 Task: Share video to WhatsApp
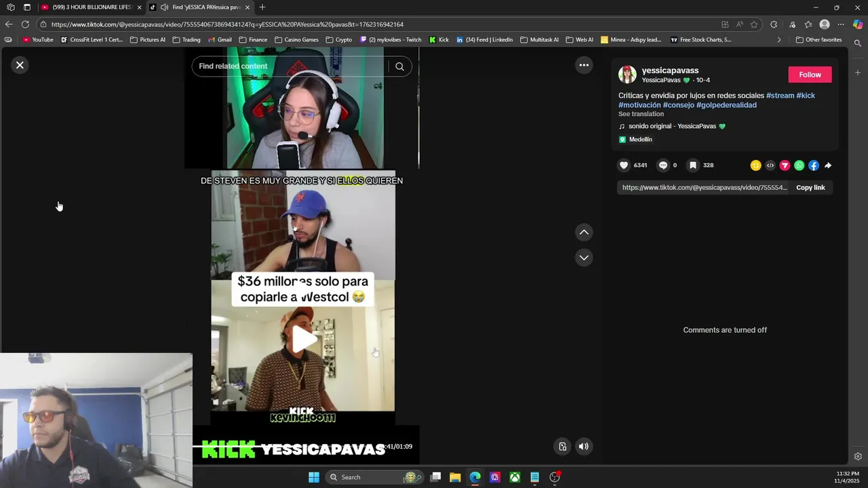800,165
